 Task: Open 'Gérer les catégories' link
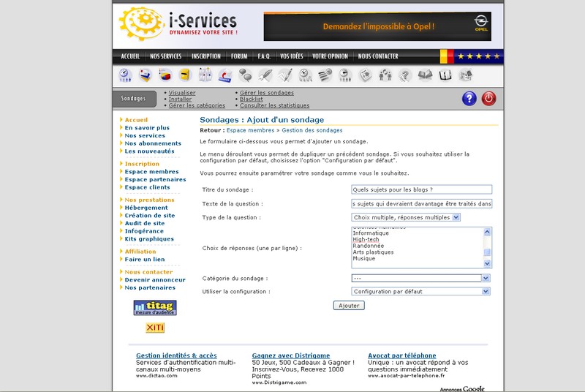tap(197, 105)
